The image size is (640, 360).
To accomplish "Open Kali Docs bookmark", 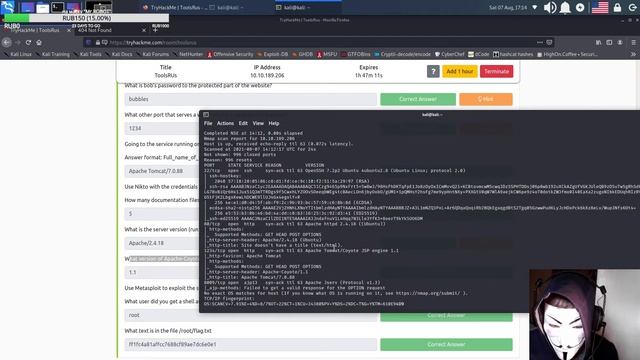I will tap(119, 54).
